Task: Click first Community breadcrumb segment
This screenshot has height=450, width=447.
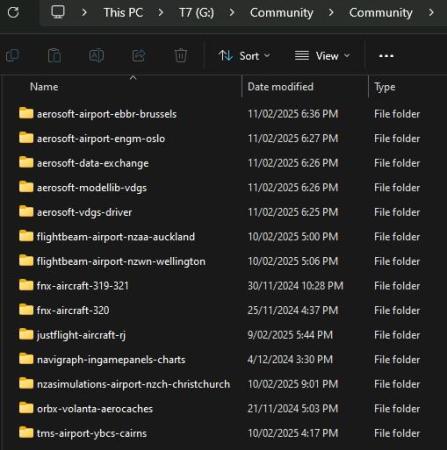Action: click(282, 13)
